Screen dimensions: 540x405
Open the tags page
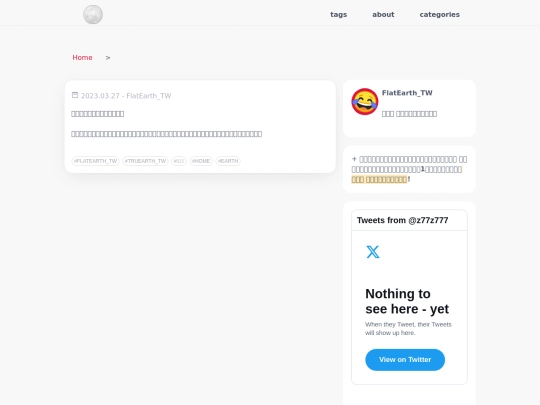coord(339,14)
